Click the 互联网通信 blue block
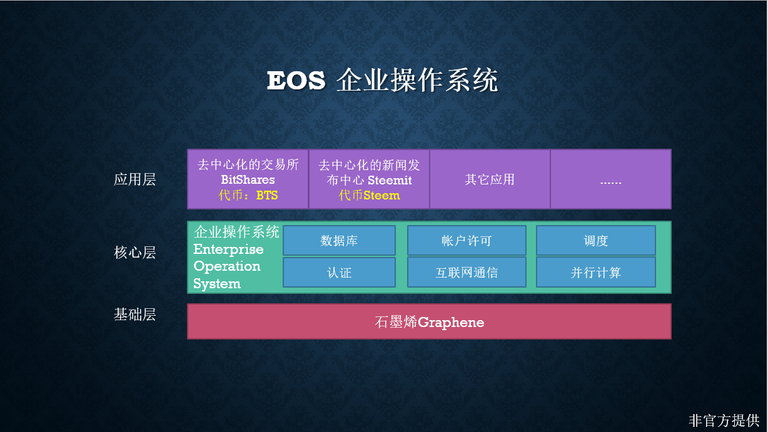Viewport: 768px width, 432px height. tap(466, 272)
